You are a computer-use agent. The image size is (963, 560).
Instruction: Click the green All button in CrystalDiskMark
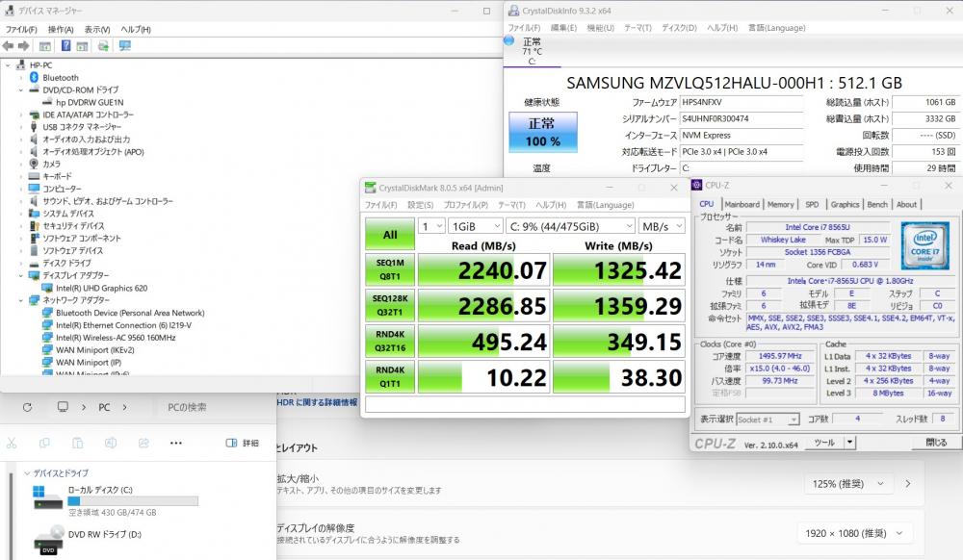pos(390,235)
